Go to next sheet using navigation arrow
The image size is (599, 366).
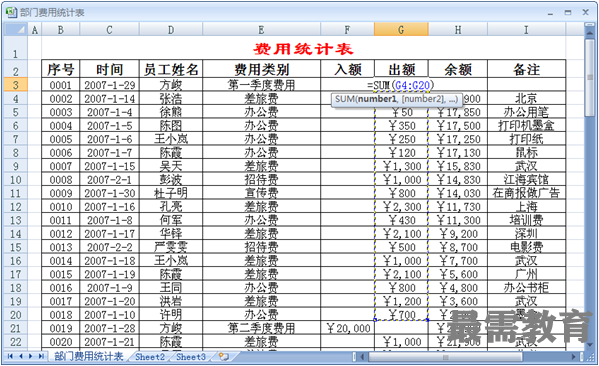pyautogui.click(x=30, y=356)
